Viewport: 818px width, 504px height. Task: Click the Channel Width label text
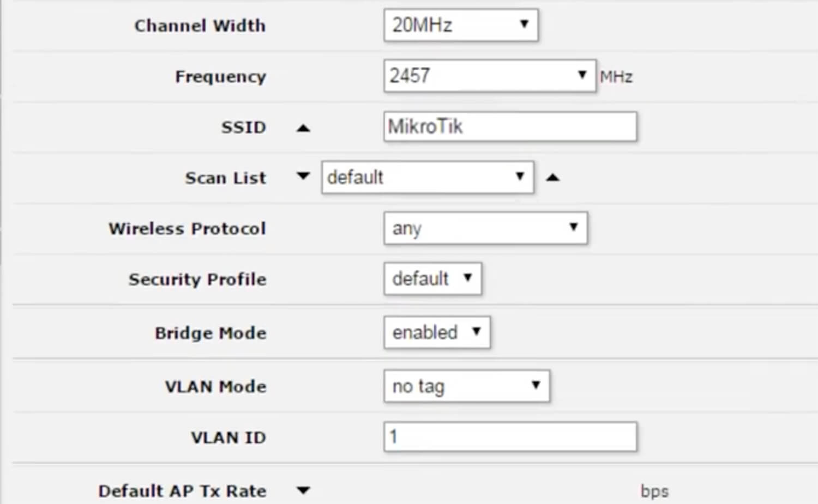[x=200, y=26]
